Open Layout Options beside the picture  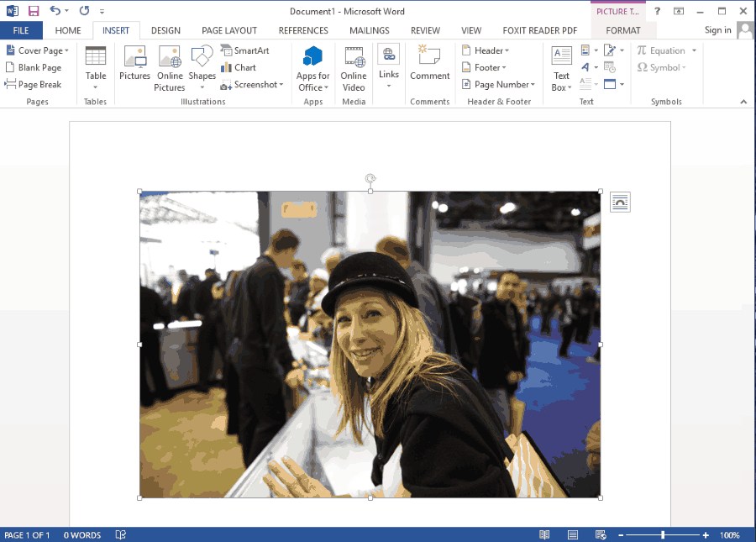[620, 202]
